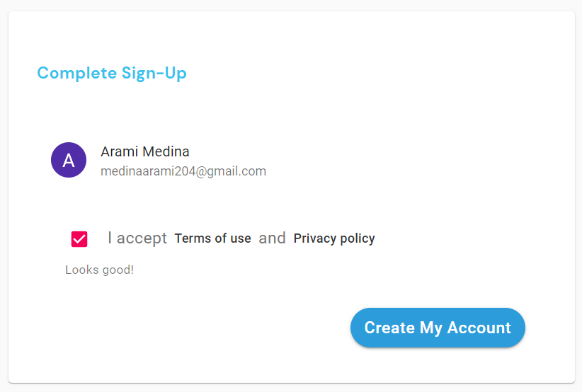The height and width of the screenshot is (392, 582).
Task: Disable agreement to terms and privacy policy
Action: click(79, 239)
